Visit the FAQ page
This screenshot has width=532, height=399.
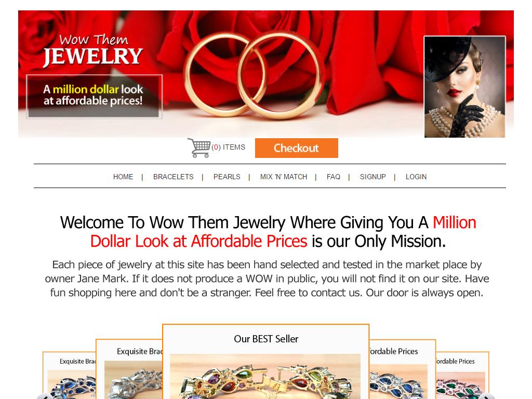pos(334,177)
